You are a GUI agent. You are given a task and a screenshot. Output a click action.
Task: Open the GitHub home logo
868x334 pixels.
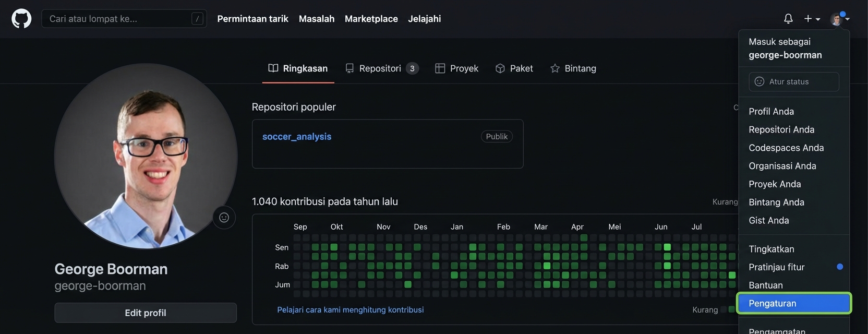21,19
